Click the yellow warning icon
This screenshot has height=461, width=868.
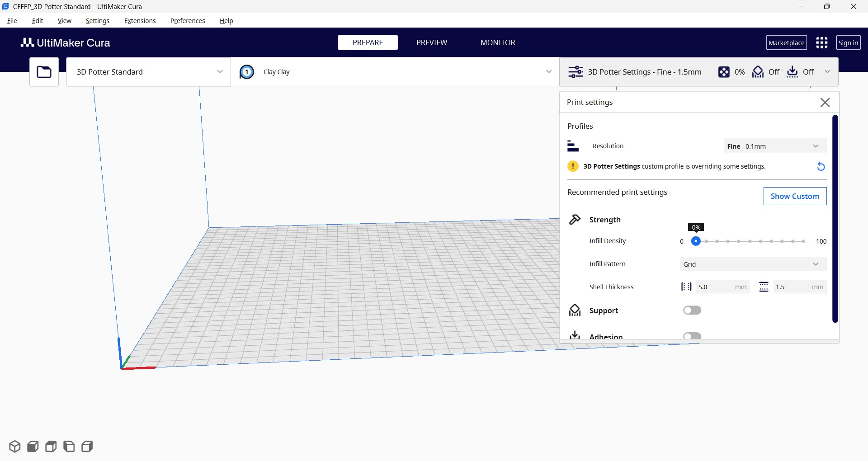coord(573,166)
